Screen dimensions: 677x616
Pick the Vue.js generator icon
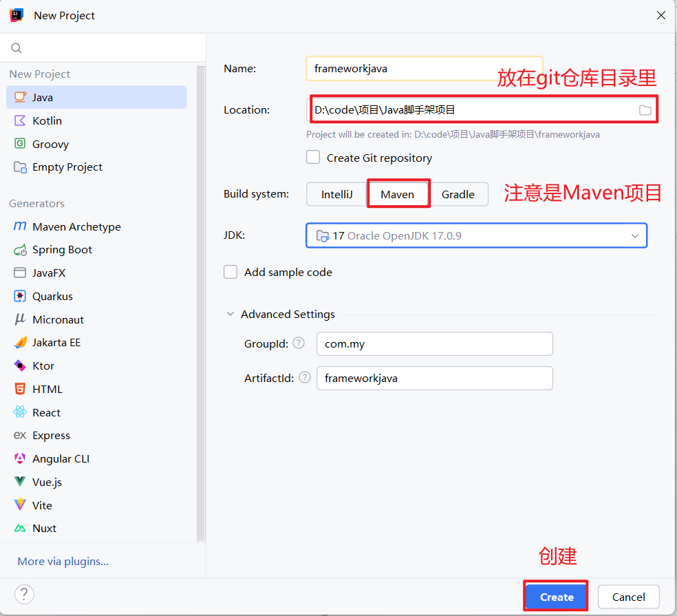(x=20, y=482)
